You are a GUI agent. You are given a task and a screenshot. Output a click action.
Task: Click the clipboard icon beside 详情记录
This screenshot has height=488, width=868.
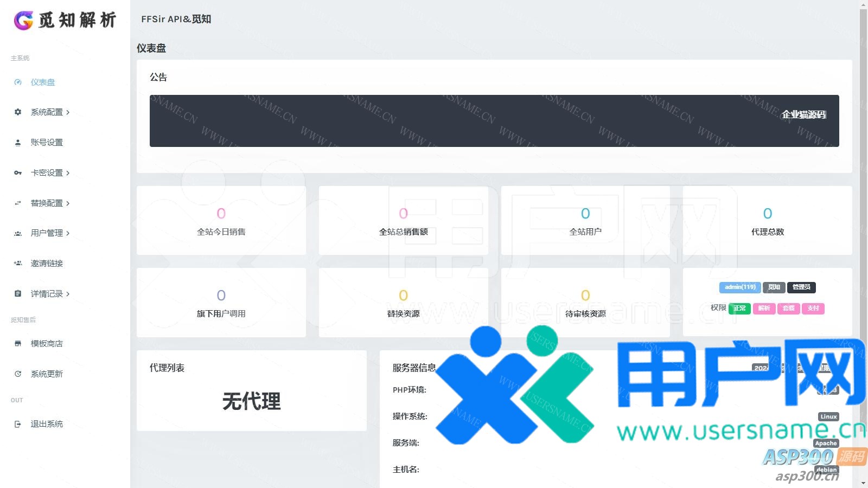pyautogui.click(x=18, y=294)
